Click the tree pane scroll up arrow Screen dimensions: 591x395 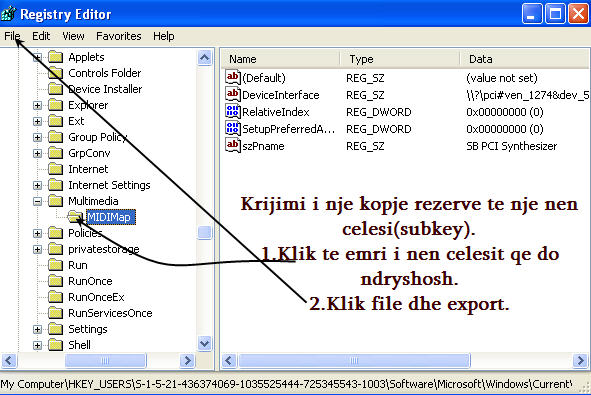tap(204, 58)
